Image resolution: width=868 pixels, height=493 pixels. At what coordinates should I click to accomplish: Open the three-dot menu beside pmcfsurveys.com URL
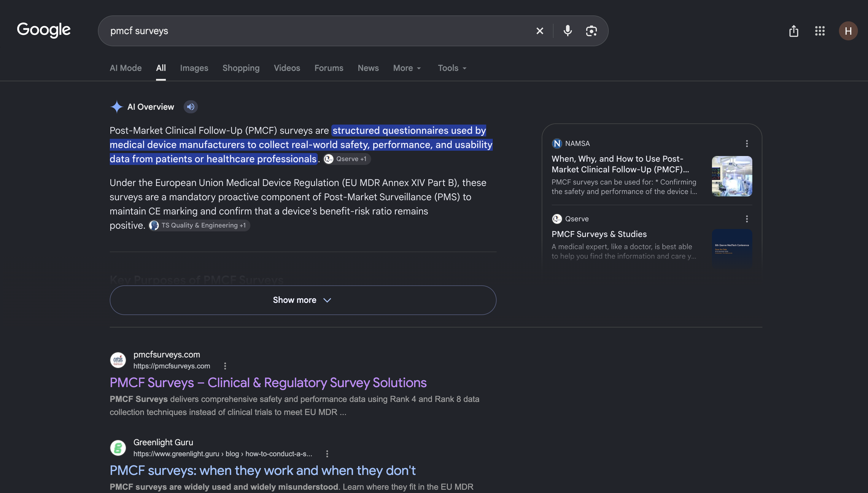(225, 366)
